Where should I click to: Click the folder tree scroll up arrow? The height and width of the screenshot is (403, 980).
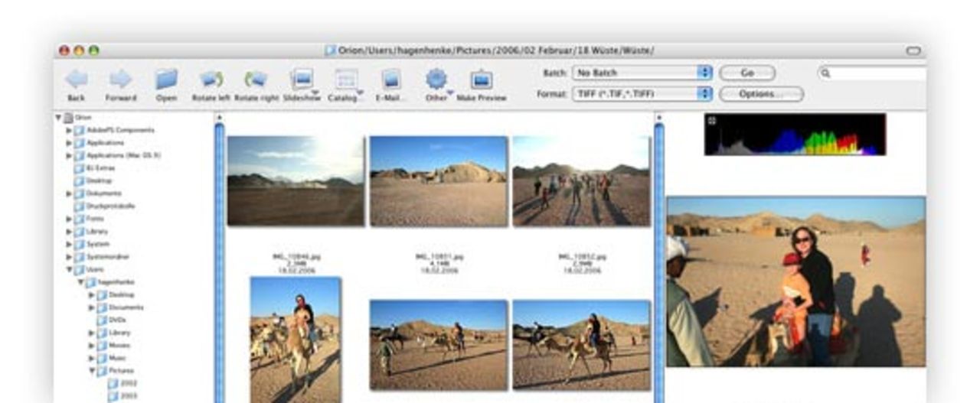point(219,117)
